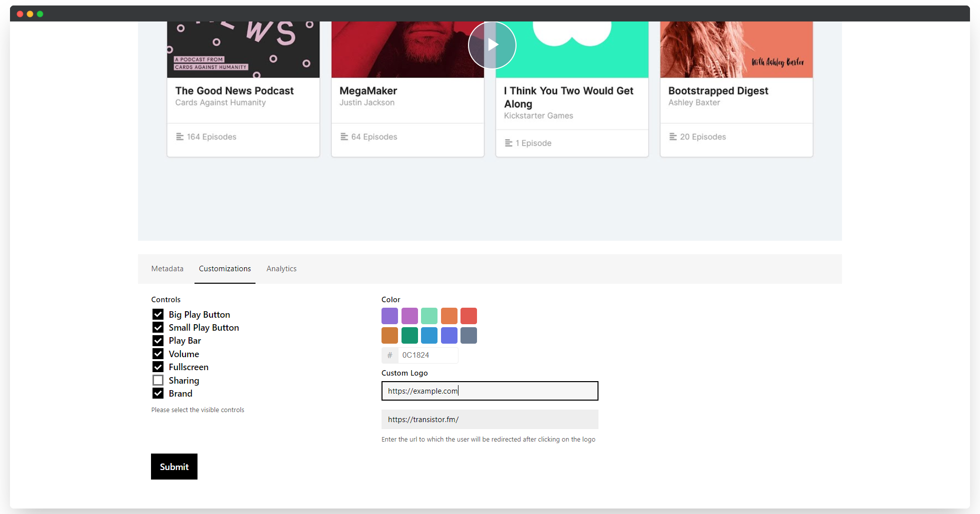Select the light orange color swatch

click(449, 316)
